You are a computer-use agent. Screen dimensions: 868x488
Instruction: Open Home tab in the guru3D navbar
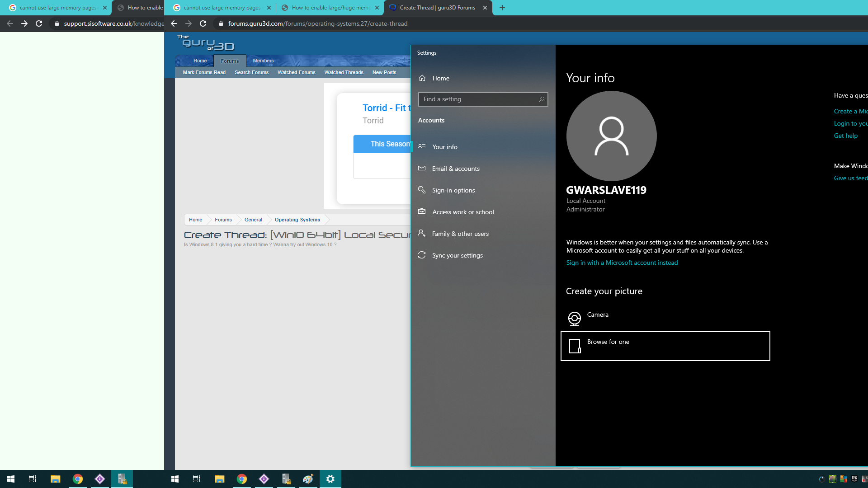(x=200, y=61)
